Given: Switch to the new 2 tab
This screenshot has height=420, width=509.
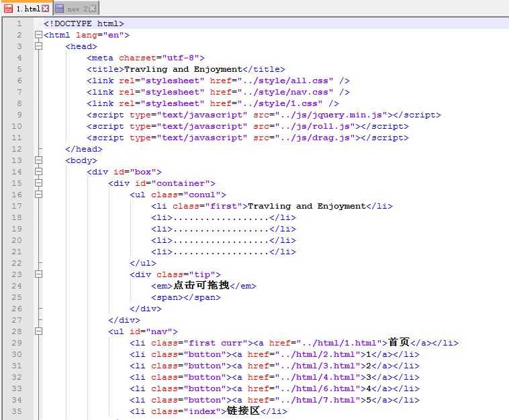Looking at the screenshot, I should 76,9.
